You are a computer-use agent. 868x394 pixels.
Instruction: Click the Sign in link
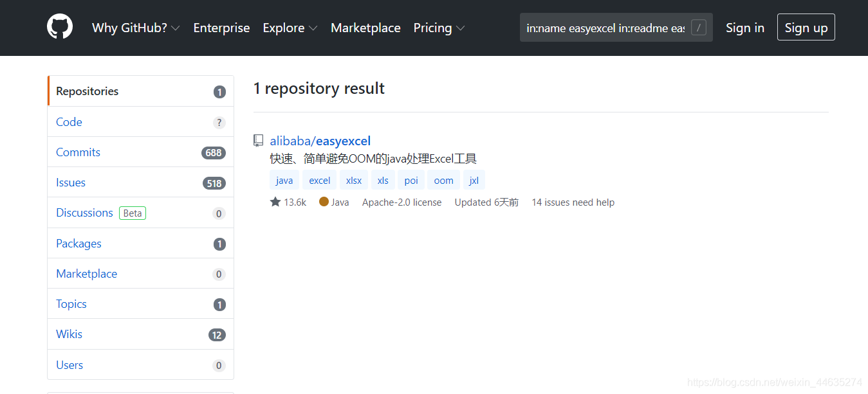click(x=745, y=28)
